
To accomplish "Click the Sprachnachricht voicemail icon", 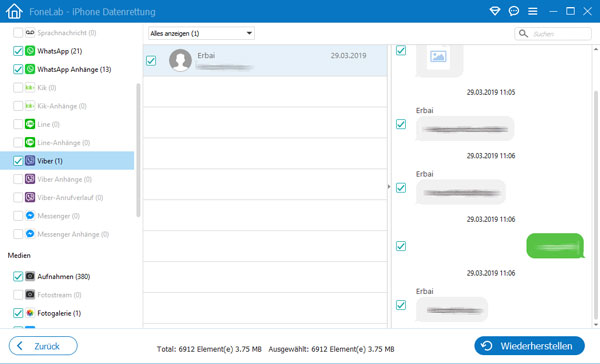I will point(30,33).
